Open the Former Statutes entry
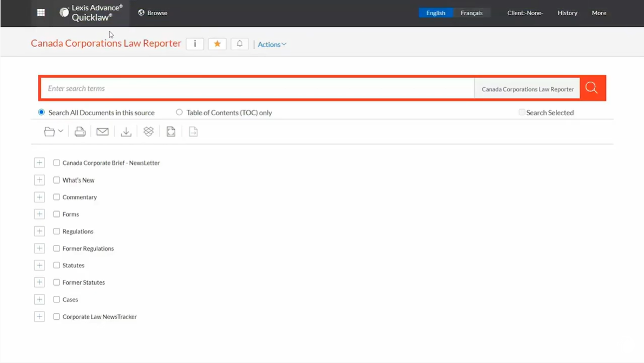Image resolution: width=644 pixels, height=363 pixels. click(84, 282)
